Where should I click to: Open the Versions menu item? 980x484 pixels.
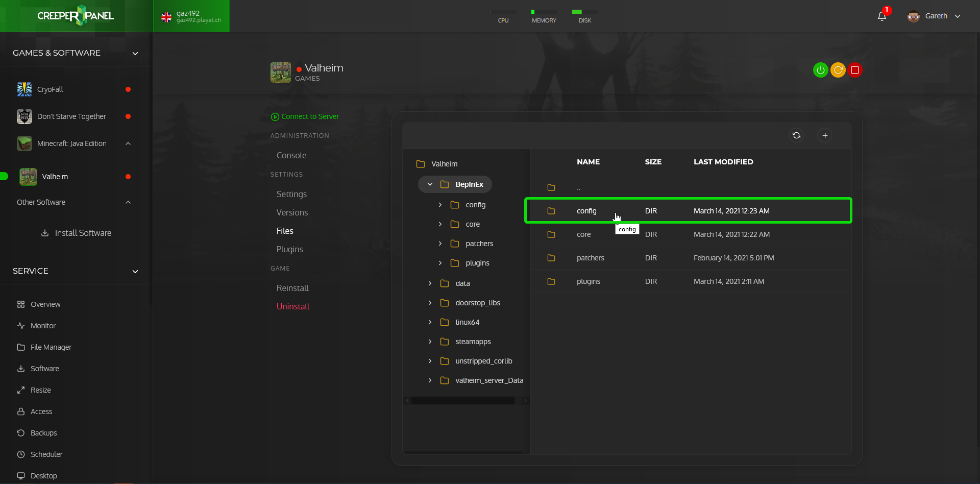[292, 212]
